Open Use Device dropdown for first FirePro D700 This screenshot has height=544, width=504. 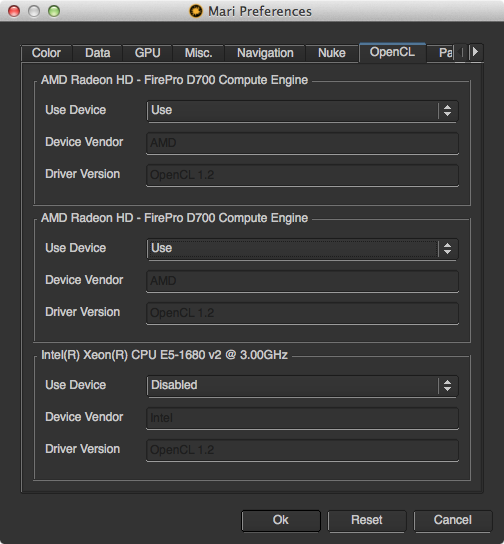point(302,111)
